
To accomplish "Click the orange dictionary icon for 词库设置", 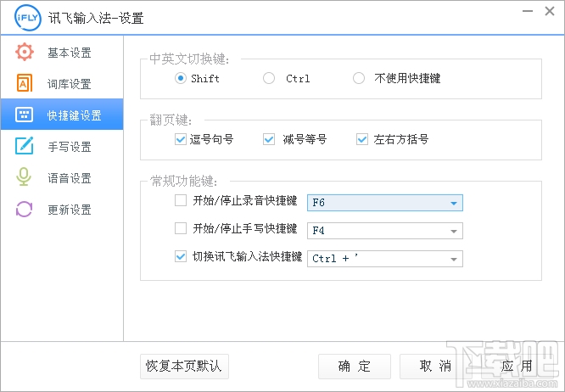I will coord(24,83).
